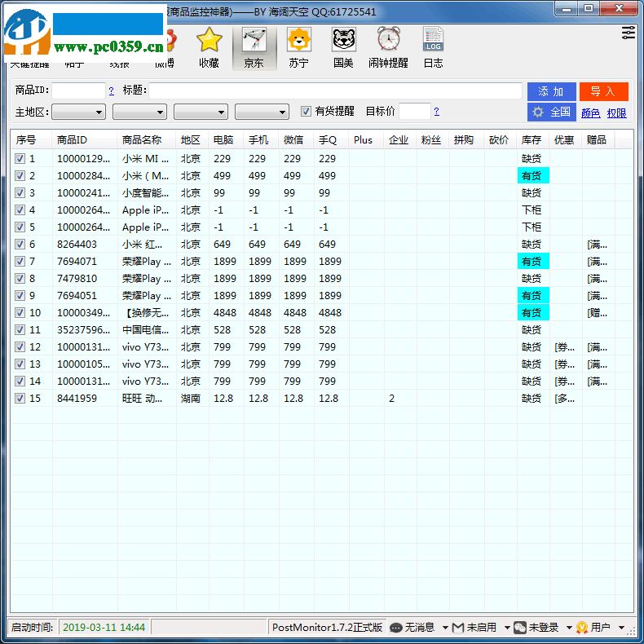
Task: Expand the third region dropdown
Action: (201, 112)
